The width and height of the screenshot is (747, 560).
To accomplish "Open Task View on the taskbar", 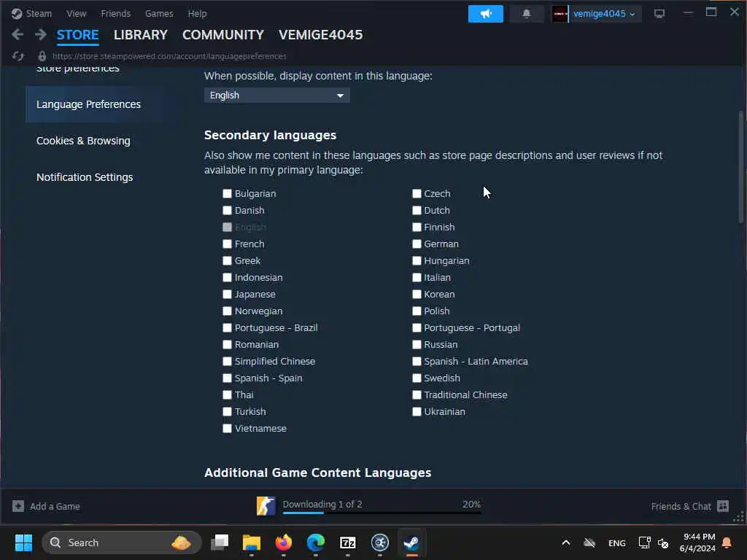I will (x=220, y=542).
